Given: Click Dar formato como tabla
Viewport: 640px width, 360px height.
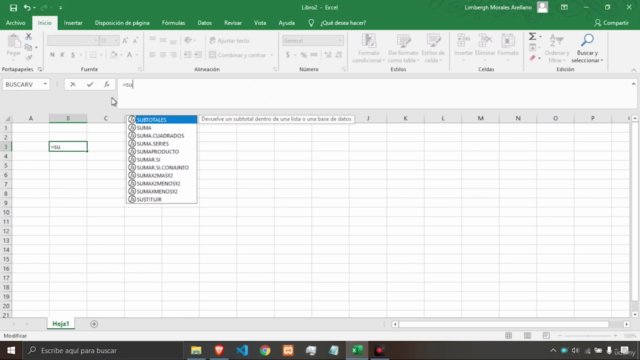Looking at the screenshot, I should [403, 48].
